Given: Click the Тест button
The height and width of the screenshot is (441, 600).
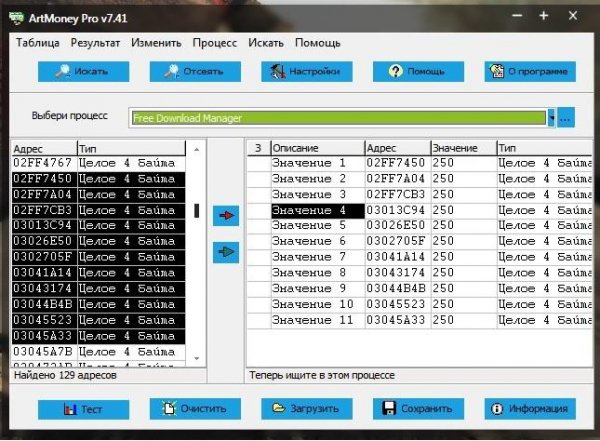Looking at the screenshot, I should point(83,409).
